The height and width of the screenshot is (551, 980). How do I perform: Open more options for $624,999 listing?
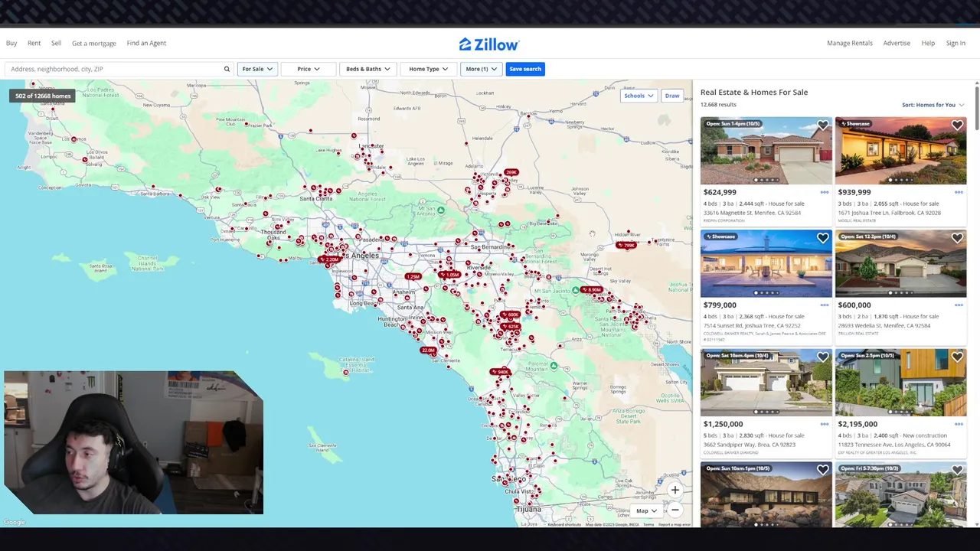pos(825,192)
